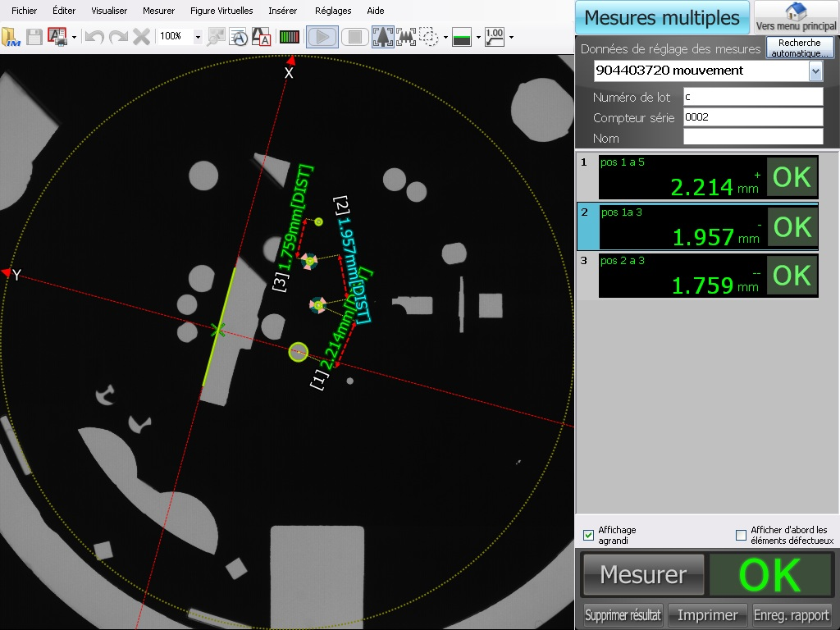Viewport: 840px width, 630px height.
Task: Expand the 100% zoom dropdown
Action: coord(198,37)
